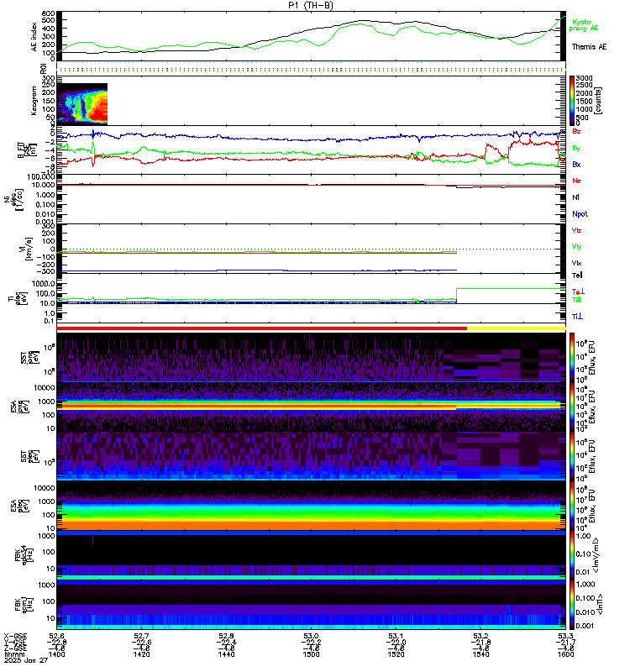Click the Keogram panel axis label
This screenshot has width=630, height=672.
click(34, 101)
